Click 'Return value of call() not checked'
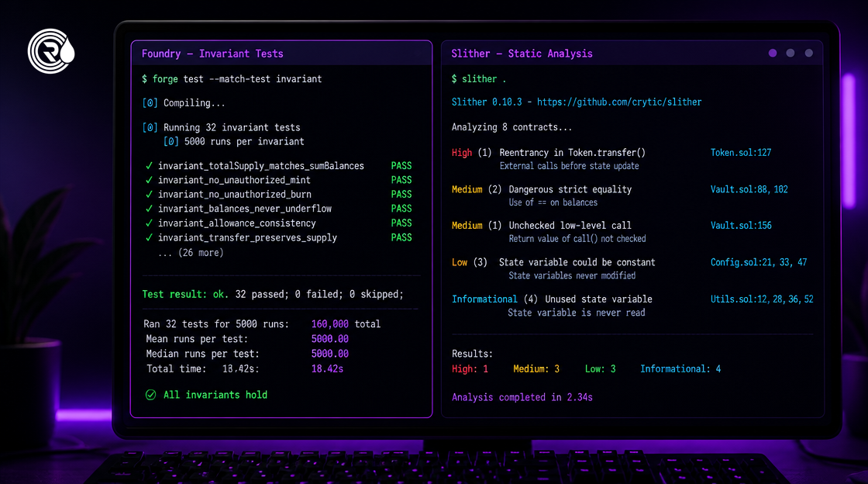 (577, 239)
